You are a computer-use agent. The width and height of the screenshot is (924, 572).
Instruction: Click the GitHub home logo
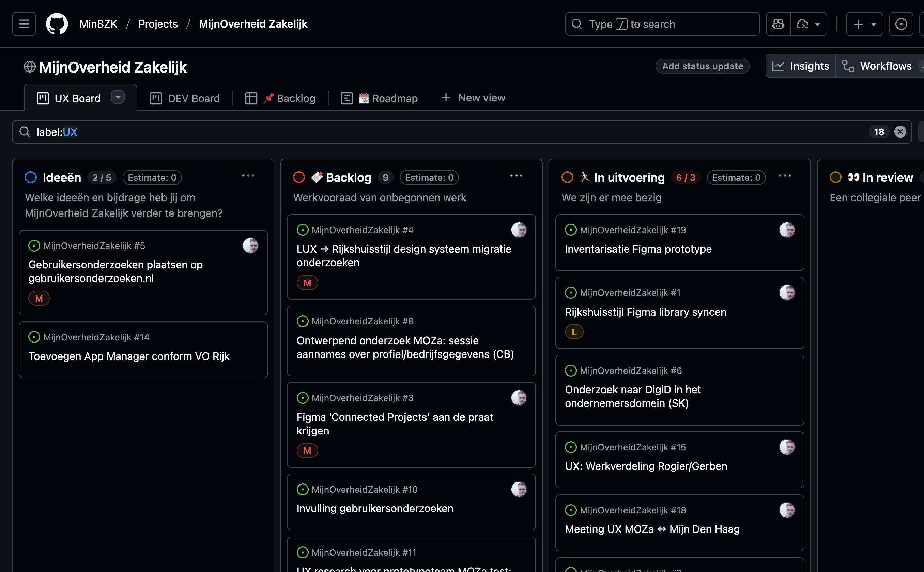[57, 24]
